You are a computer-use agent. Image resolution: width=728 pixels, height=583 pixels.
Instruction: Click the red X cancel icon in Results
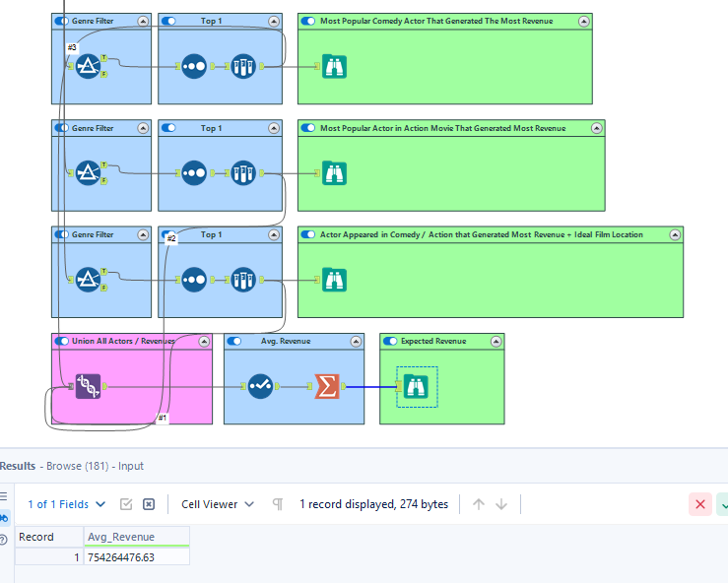(x=700, y=504)
